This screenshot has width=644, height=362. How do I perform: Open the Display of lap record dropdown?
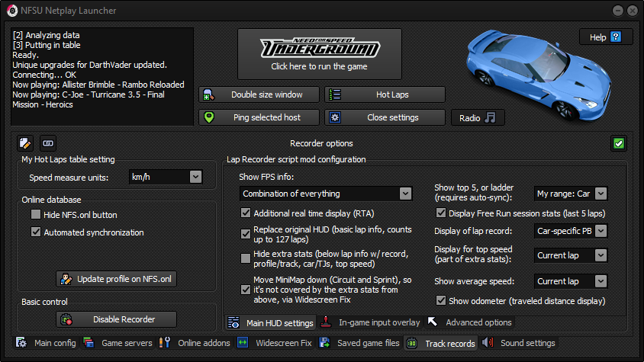pyautogui.click(x=571, y=231)
